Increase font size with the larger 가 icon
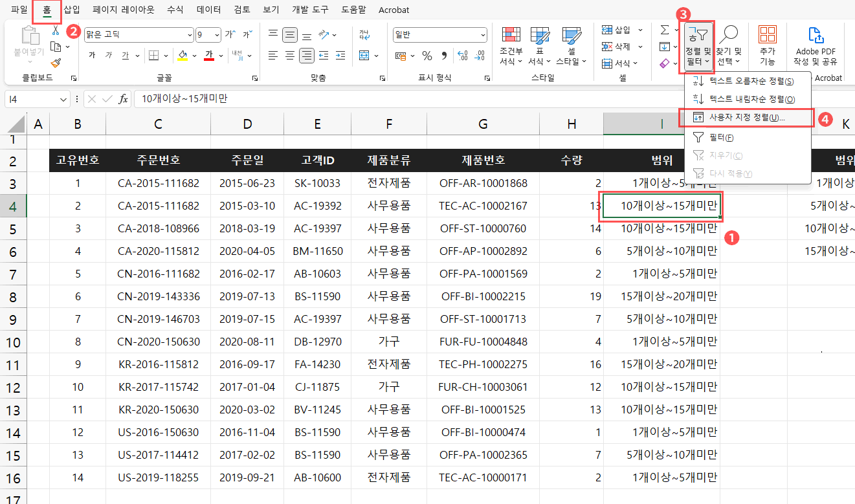 [229, 35]
